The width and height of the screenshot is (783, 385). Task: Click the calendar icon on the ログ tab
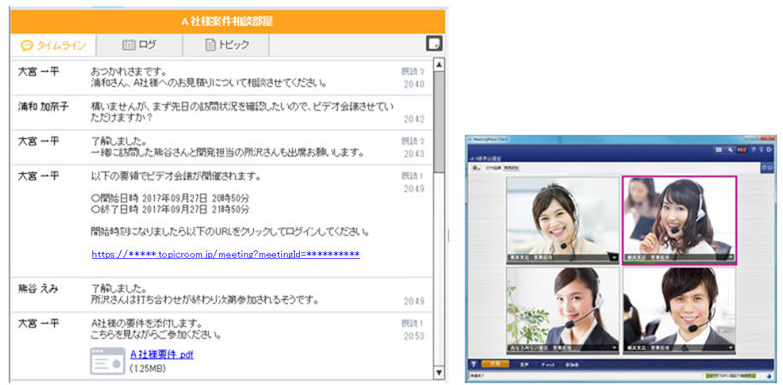point(129,45)
